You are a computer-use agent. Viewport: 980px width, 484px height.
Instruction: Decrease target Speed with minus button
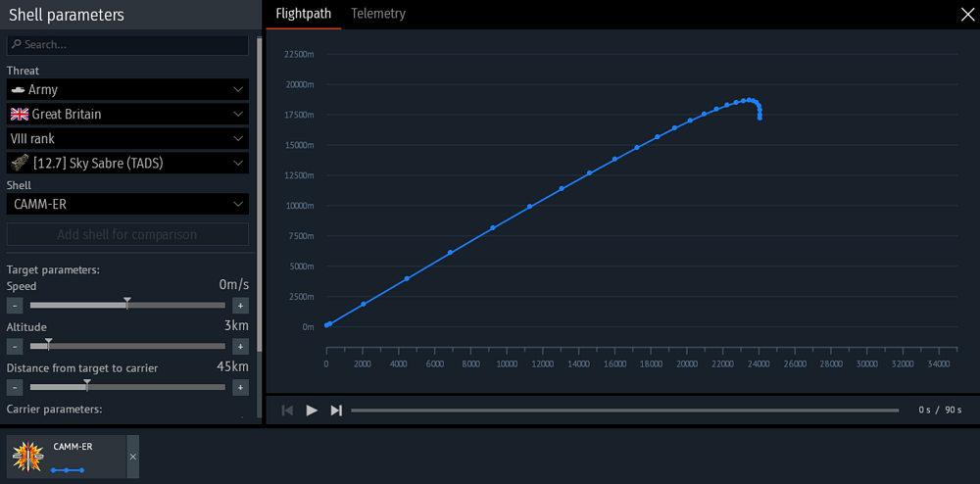[x=15, y=306]
